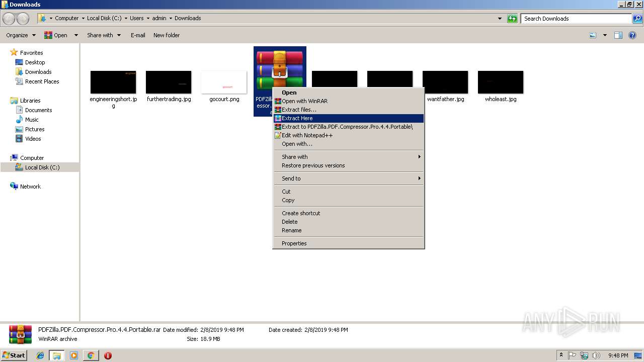Click Computer in address breadcrumb
644x362 pixels.
tap(66, 18)
